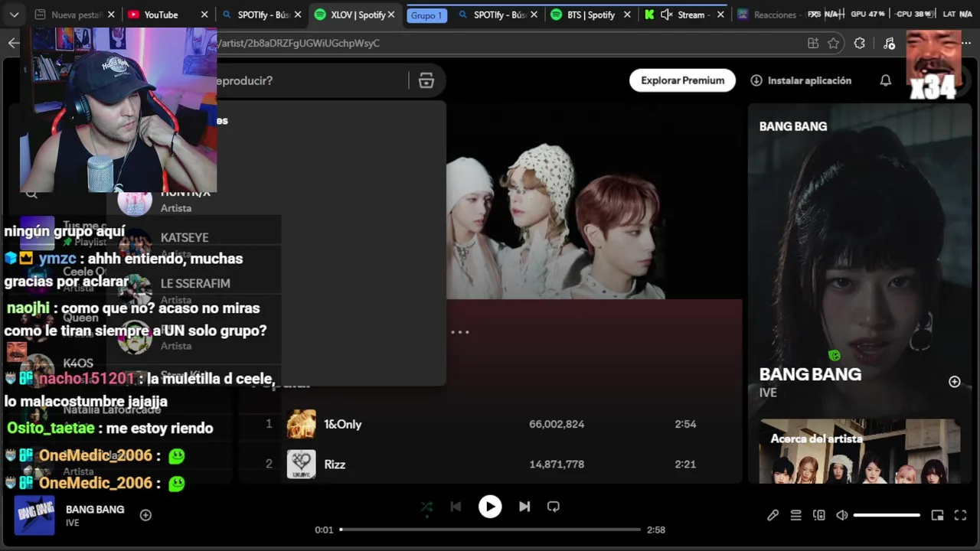Click the Rizz album thumbnail
980x551 pixels.
(x=301, y=465)
